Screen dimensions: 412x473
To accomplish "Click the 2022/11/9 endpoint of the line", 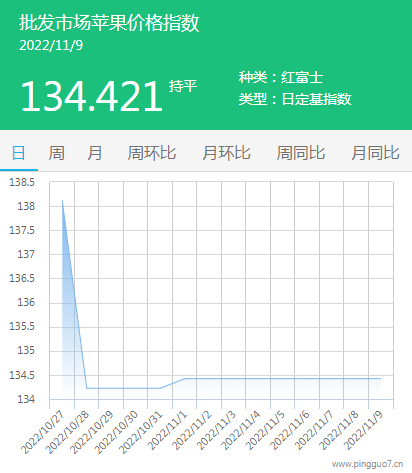I will tap(381, 379).
